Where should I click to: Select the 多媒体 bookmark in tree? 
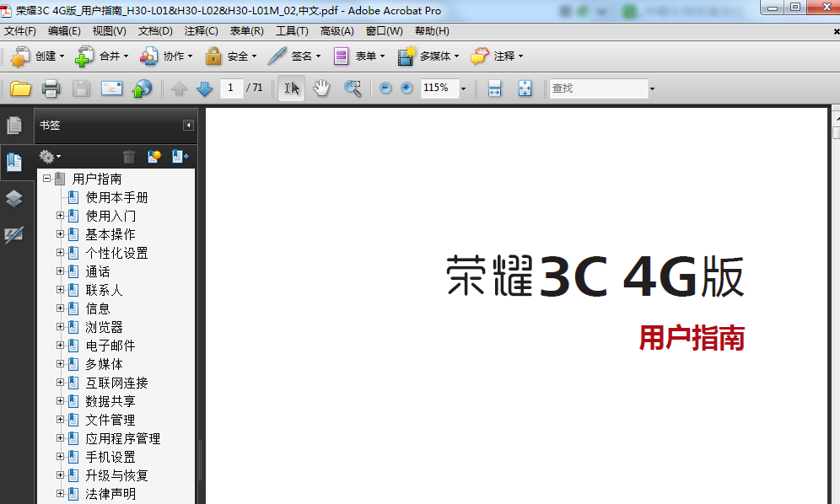(104, 364)
